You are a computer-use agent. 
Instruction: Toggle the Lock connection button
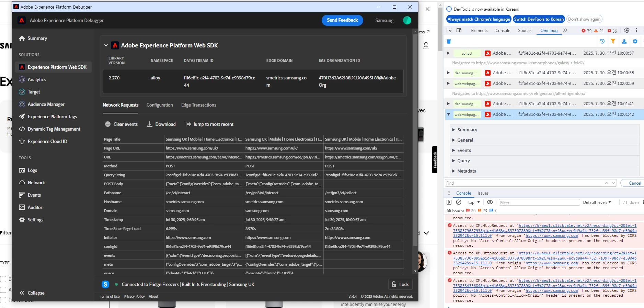400,284
